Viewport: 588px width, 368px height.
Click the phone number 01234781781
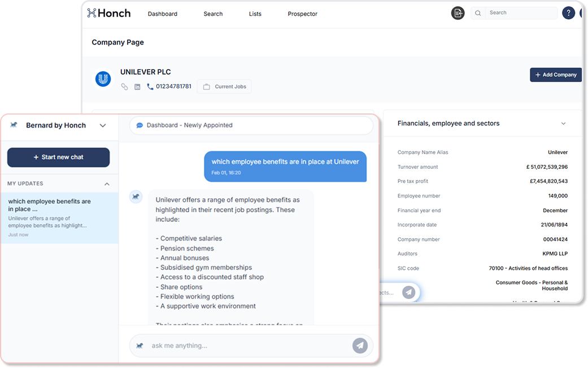tap(173, 86)
